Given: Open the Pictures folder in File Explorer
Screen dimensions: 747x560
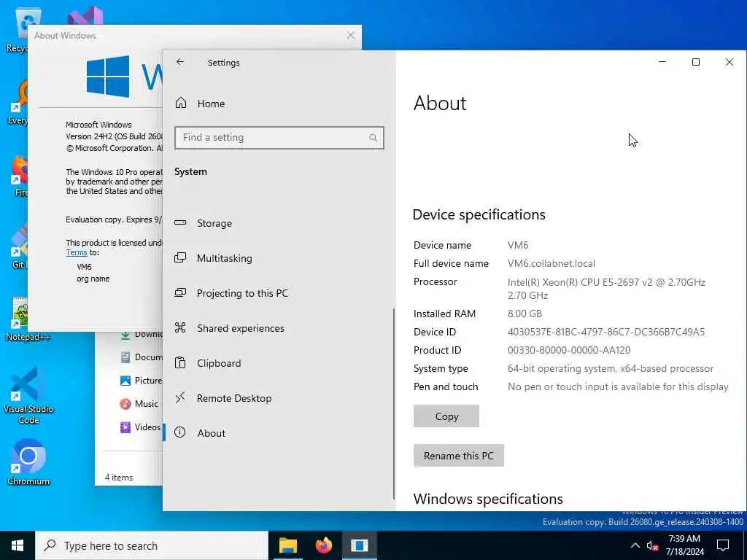Looking at the screenshot, I should pos(141,381).
